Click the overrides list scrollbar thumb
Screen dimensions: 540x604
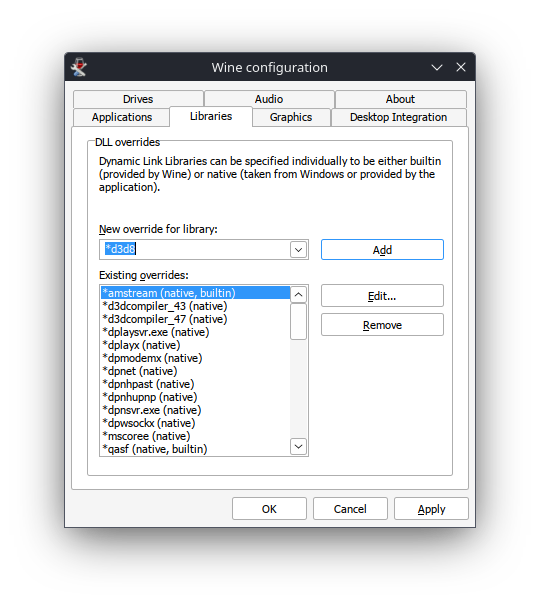coord(299,322)
